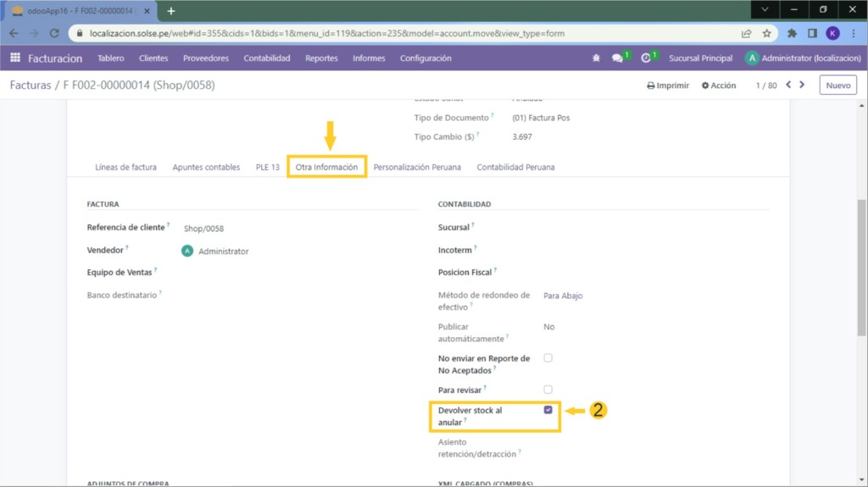Enable No enviar en Reporte checkbox
Image resolution: width=868 pixels, height=487 pixels.
point(548,358)
